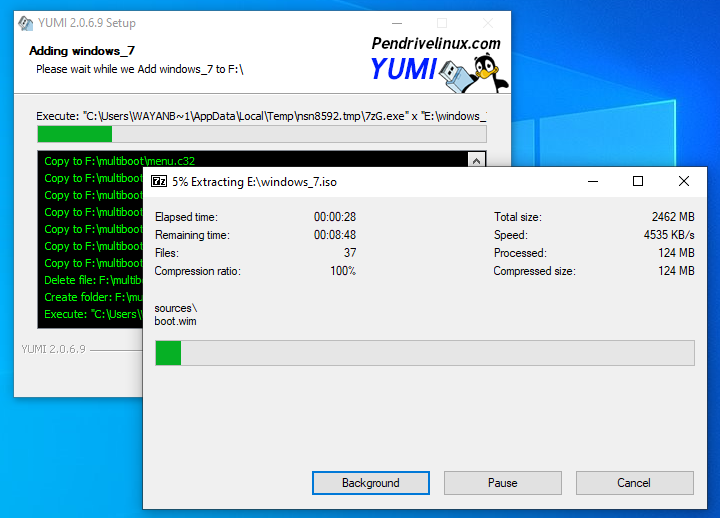Minimize the YUMI Setup window
Image resolution: width=720 pixels, height=518 pixels.
coord(397,23)
